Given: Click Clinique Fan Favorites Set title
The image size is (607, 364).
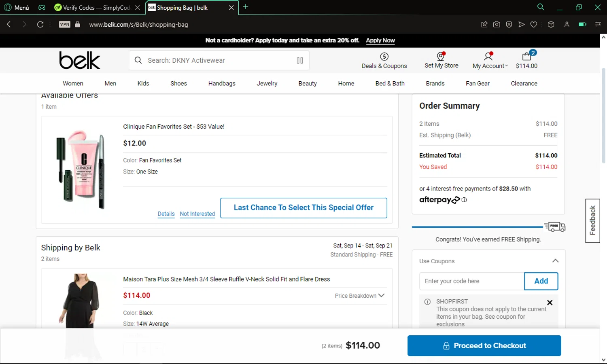Looking at the screenshot, I should click(174, 127).
